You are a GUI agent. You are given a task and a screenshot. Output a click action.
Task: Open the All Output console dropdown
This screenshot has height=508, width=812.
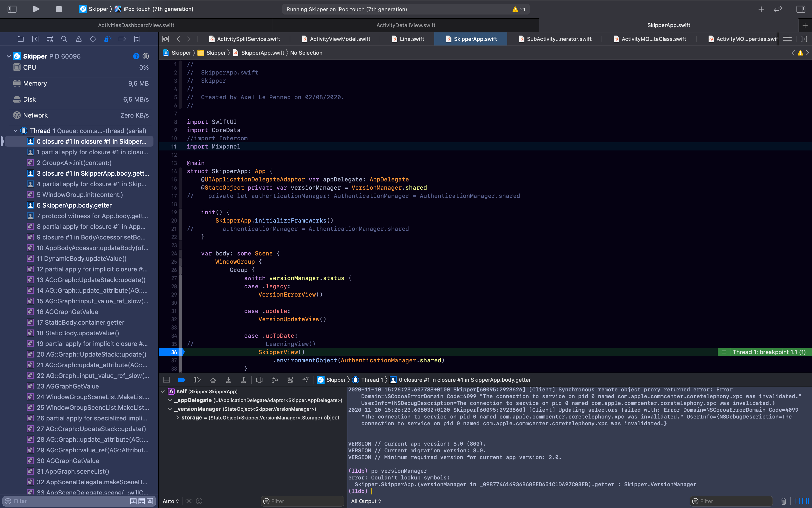point(366,501)
